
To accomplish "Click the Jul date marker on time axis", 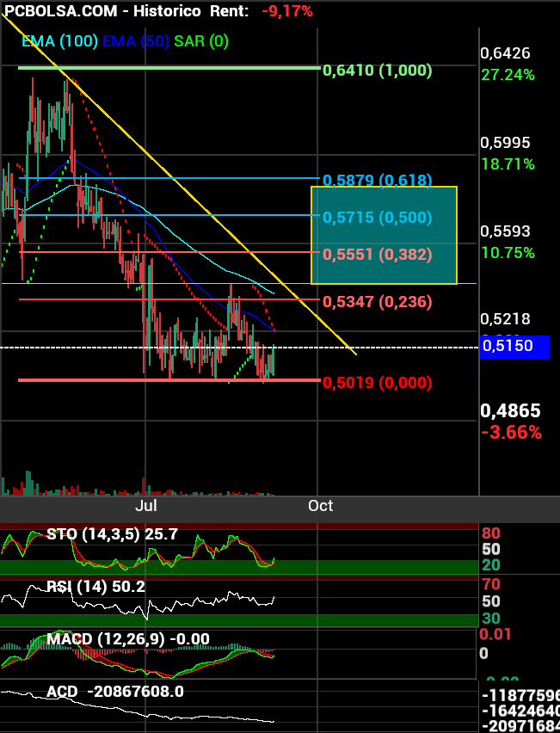I will pos(146,505).
